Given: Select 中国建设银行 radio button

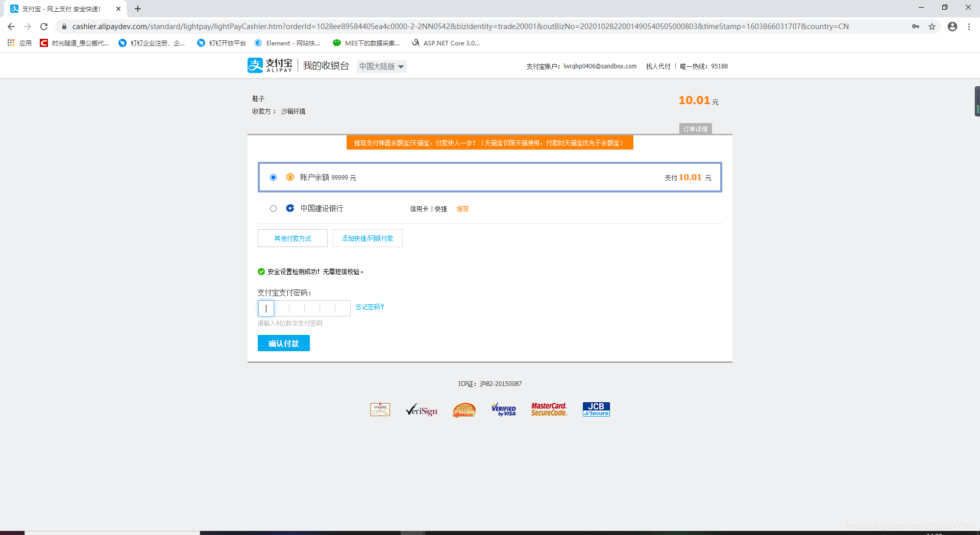Looking at the screenshot, I should 274,208.
